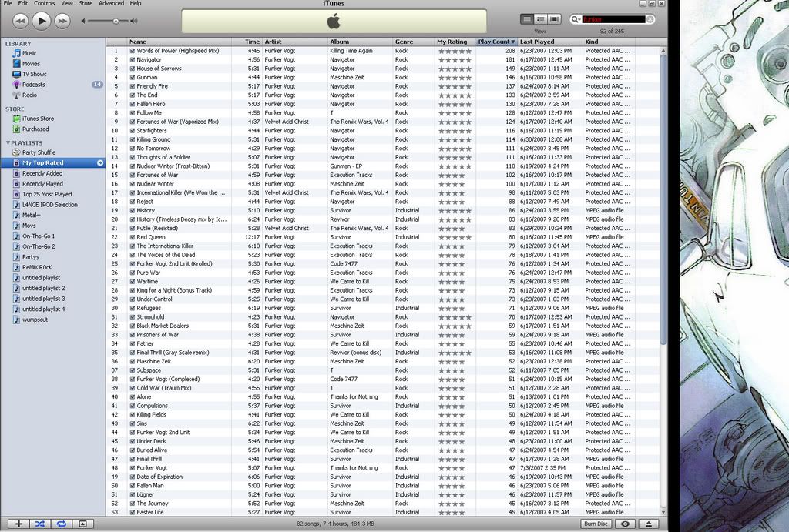The width and height of the screenshot is (789, 532).
Task: Open the Advanced menu
Action: pyautogui.click(x=111, y=3)
